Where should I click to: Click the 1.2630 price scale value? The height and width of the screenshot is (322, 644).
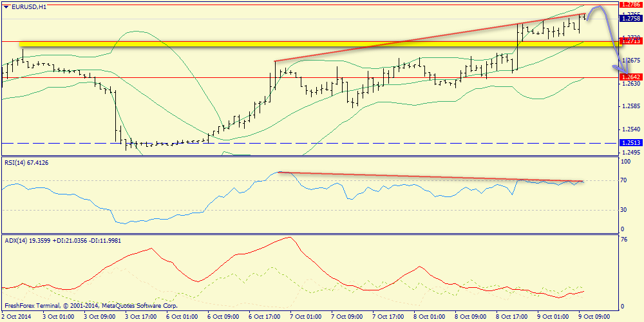pyautogui.click(x=630, y=83)
